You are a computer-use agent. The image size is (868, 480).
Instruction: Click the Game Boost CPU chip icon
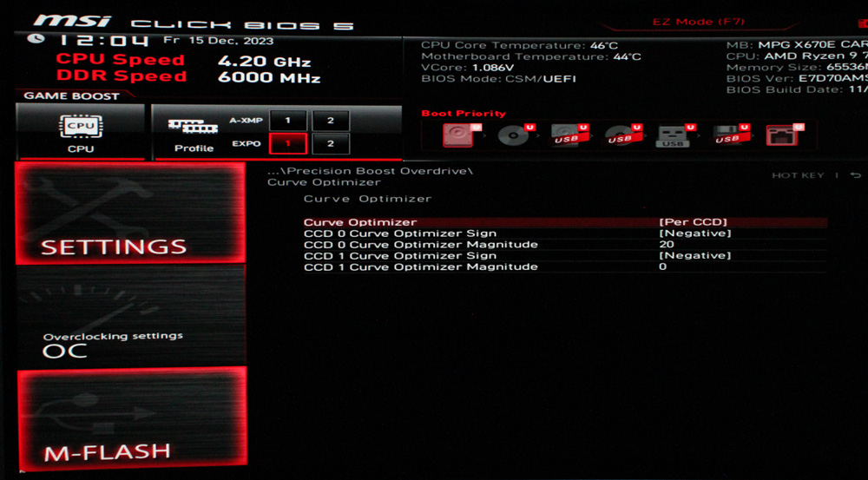(81, 126)
